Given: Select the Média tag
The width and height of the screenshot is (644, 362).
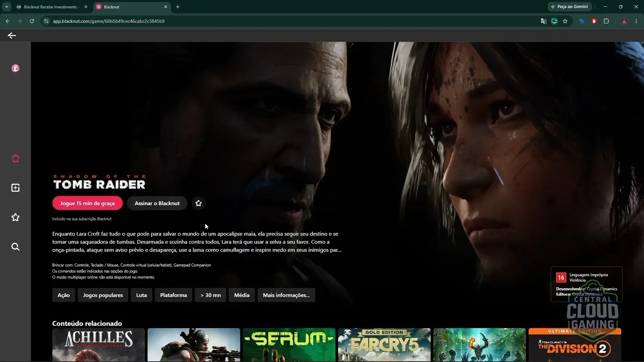Looking at the screenshot, I should pyautogui.click(x=242, y=295).
